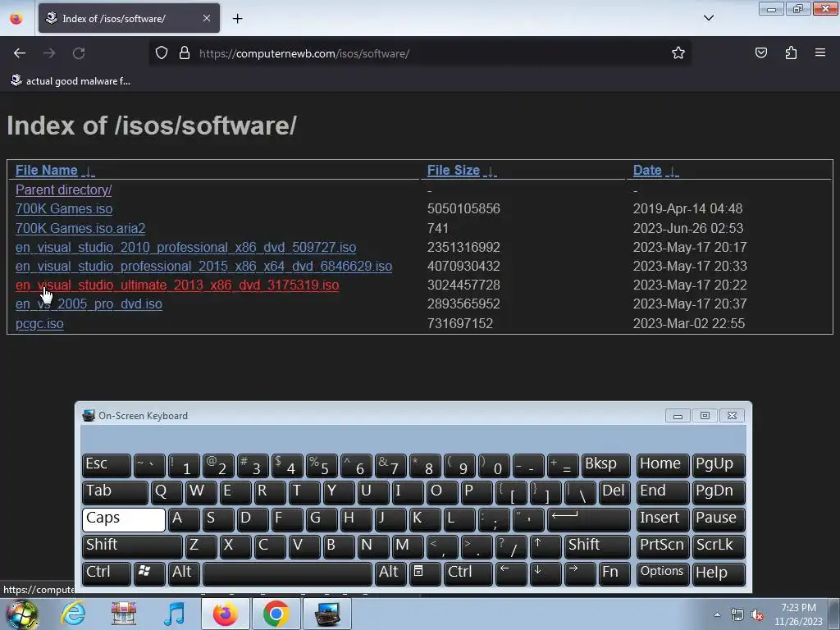840x630 pixels.
Task: Click the down arrow key
Action: coord(546,573)
